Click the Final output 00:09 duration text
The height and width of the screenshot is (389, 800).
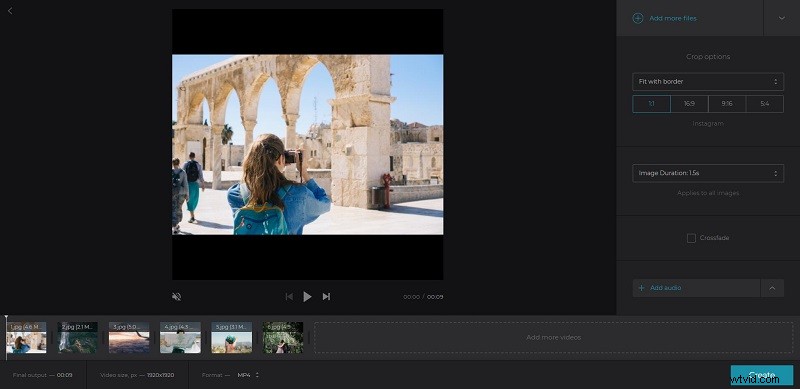pyautogui.click(x=43, y=375)
